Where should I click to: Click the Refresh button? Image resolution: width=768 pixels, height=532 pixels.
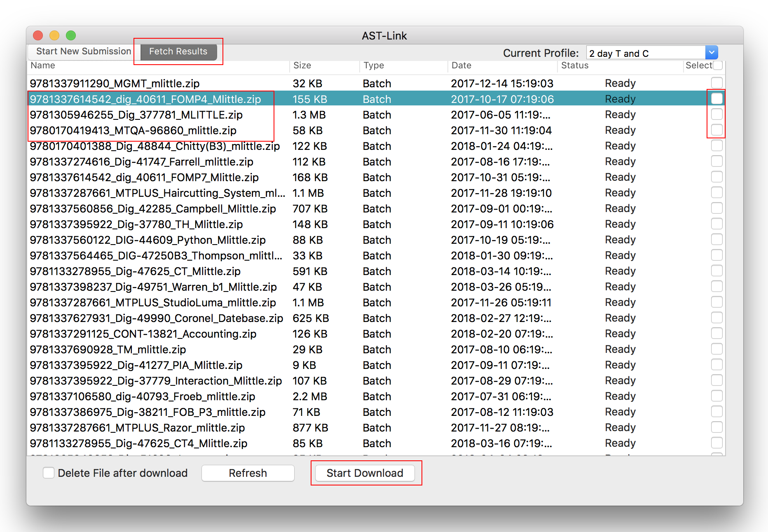(247, 473)
